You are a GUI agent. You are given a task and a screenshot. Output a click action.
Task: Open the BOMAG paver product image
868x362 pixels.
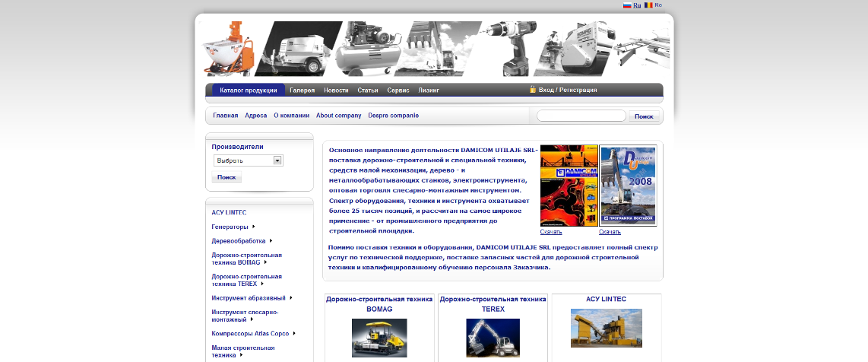point(379,338)
